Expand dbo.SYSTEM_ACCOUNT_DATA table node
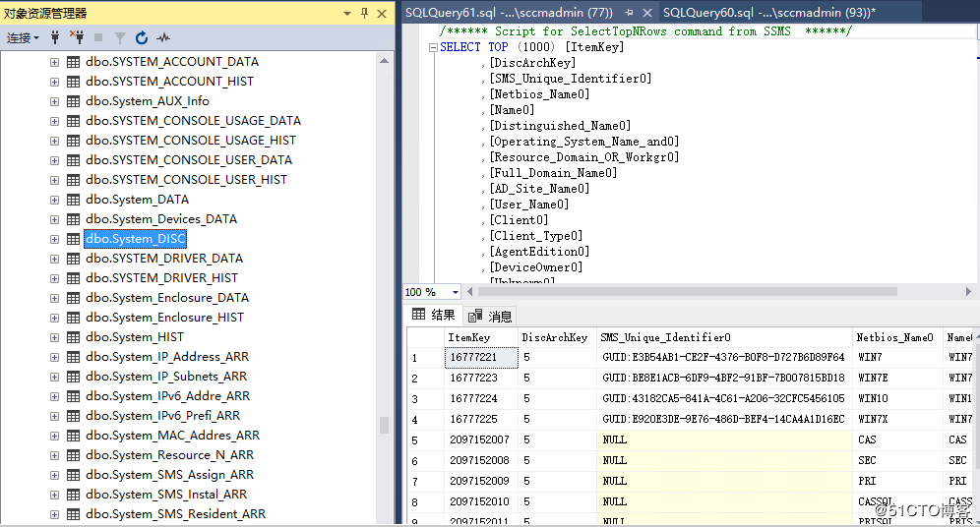 pyautogui.click(x=54, y=62)
